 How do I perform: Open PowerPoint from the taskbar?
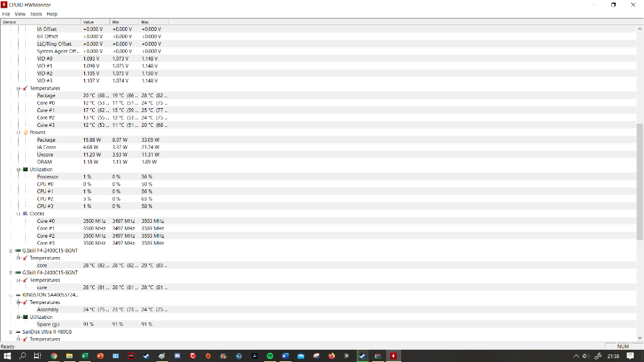click(100, 356)
